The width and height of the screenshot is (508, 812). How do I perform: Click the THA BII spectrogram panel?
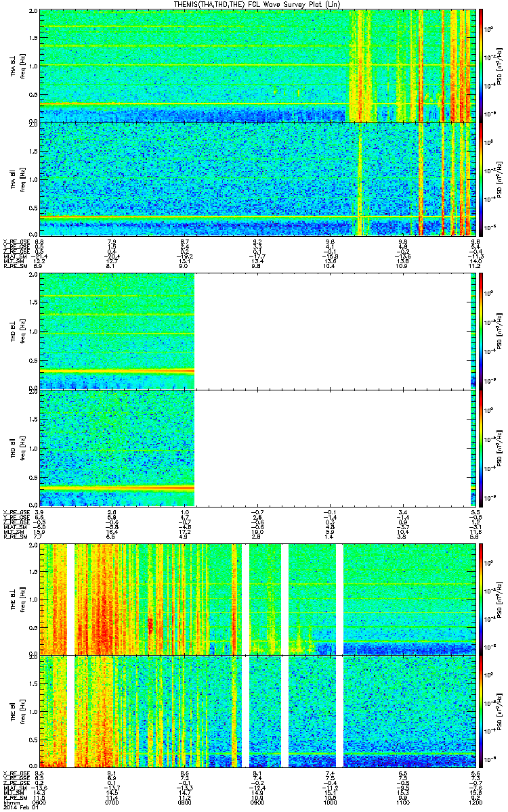(x=257, y=178)
